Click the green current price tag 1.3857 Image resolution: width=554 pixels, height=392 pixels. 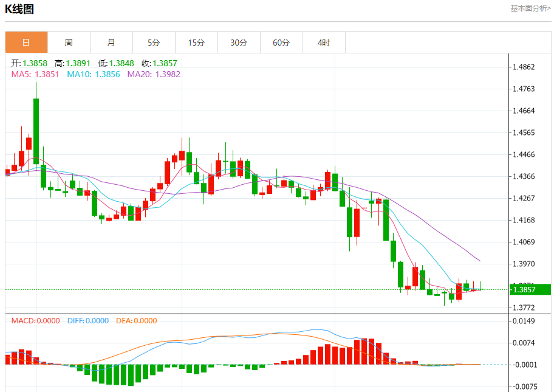click(530, 289)
